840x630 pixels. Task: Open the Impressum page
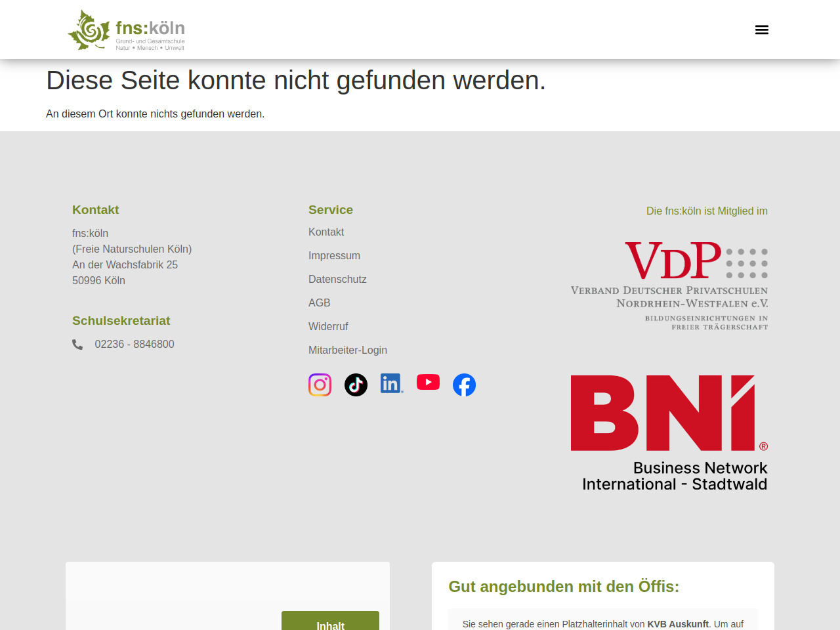[x=334, y=256]
